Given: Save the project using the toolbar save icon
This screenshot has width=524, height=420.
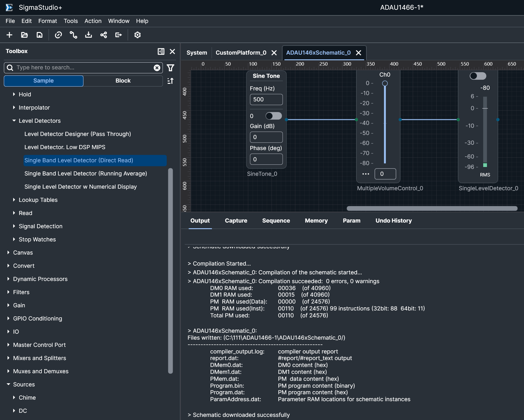Looking at the screenshot, I should [x=40, y=35].
